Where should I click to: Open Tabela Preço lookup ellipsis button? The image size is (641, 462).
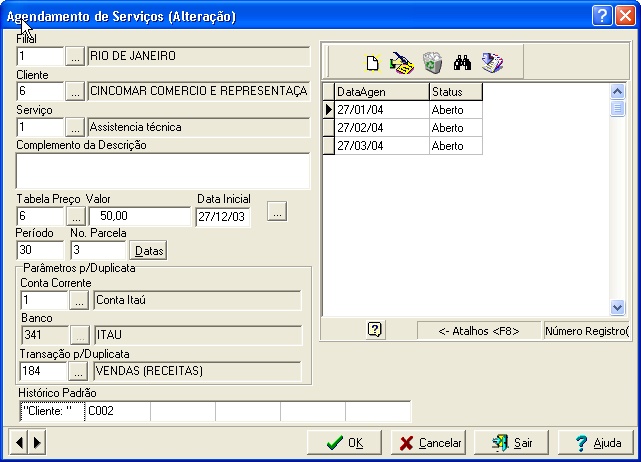[x=76, y=216]
